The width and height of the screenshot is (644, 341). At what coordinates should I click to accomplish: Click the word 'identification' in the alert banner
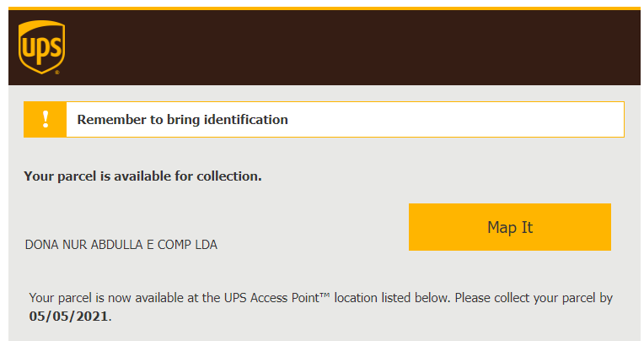coord(246,119)
